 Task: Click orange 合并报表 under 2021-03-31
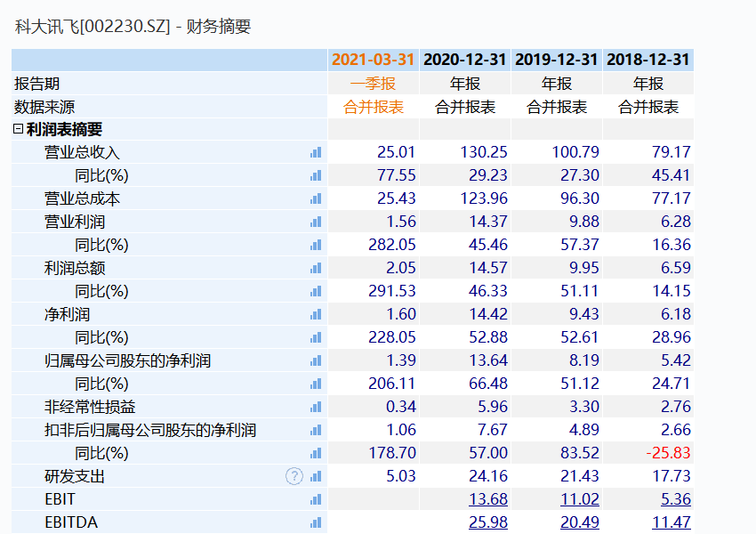coord(374,107)
